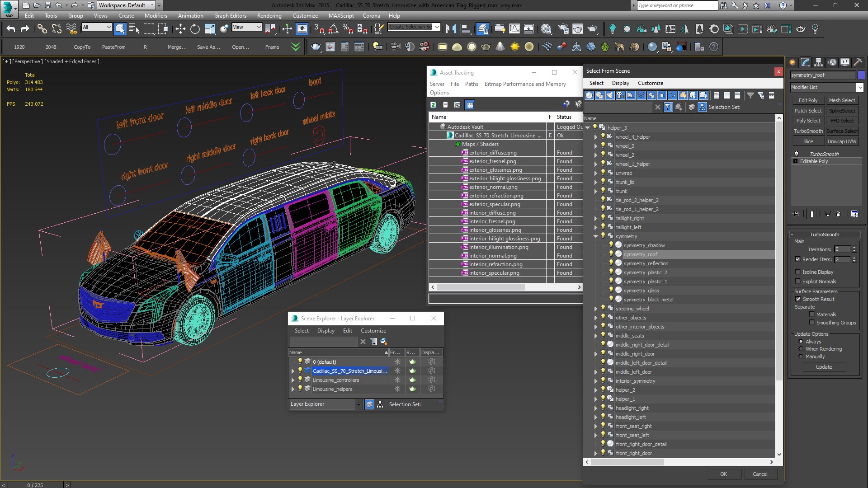Click the Merge... toolbar button
This screenshot has height=488, width=868.
click(177, 47)
